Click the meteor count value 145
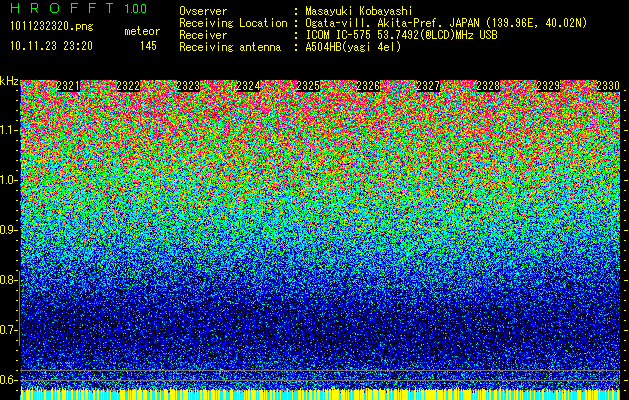This screenshot has width=629, height=400. point(148,46)
